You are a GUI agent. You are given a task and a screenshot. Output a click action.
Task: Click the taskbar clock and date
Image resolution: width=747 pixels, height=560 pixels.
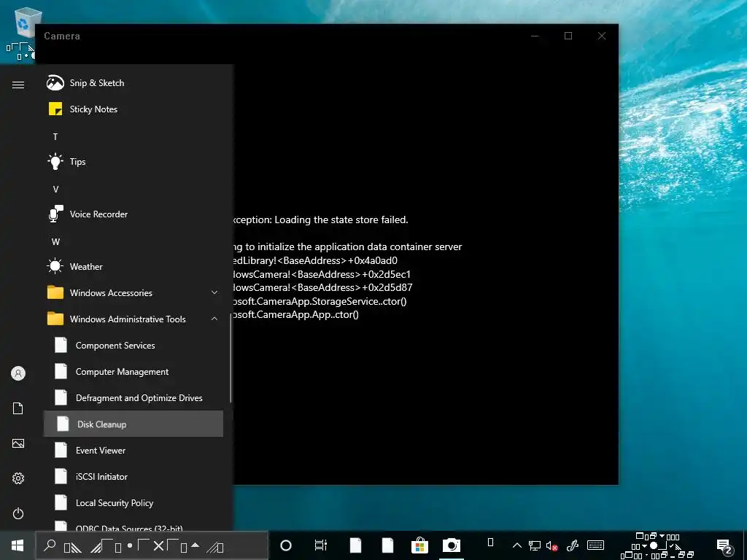point(657,545)
